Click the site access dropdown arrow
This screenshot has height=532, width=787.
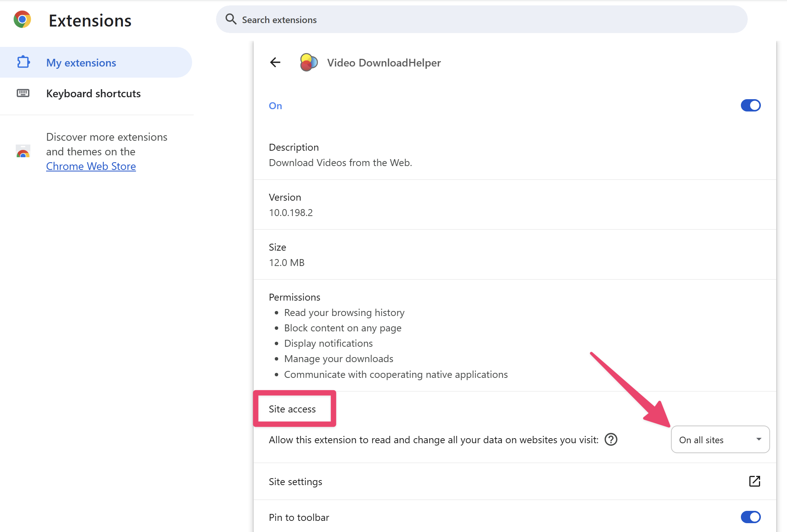(x=759, y=439)
